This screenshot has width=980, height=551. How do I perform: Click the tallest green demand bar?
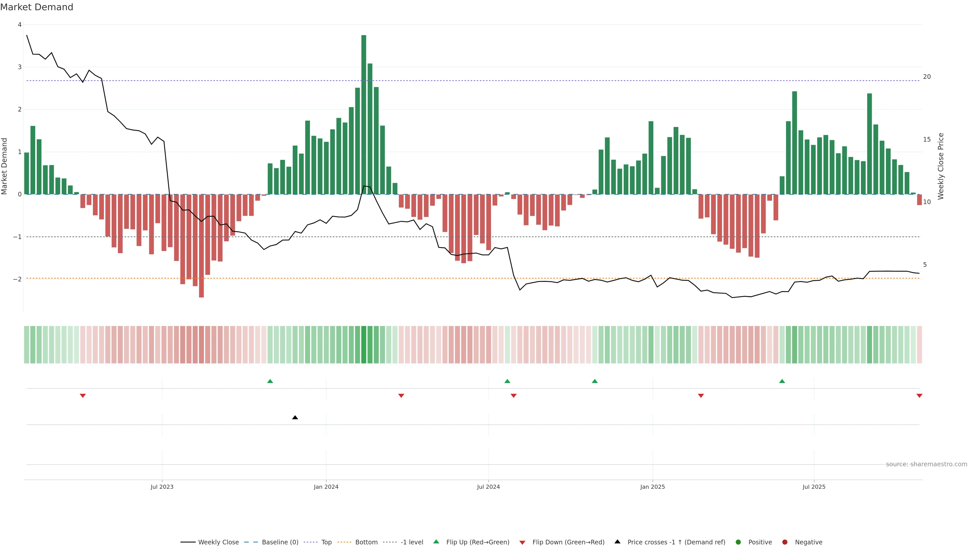click(x=364, y=114)
